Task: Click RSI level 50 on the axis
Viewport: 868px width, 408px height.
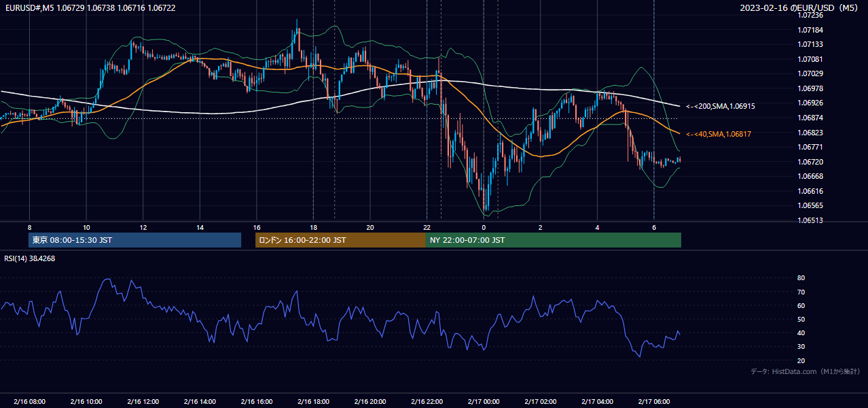Action: click(x=801, y=319)
